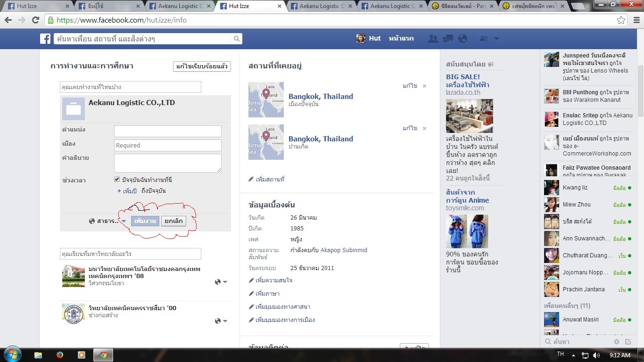This screenshot has width=644, height=362.
Task: Focus the Facebook search field
Action: [x=143, y=39]
